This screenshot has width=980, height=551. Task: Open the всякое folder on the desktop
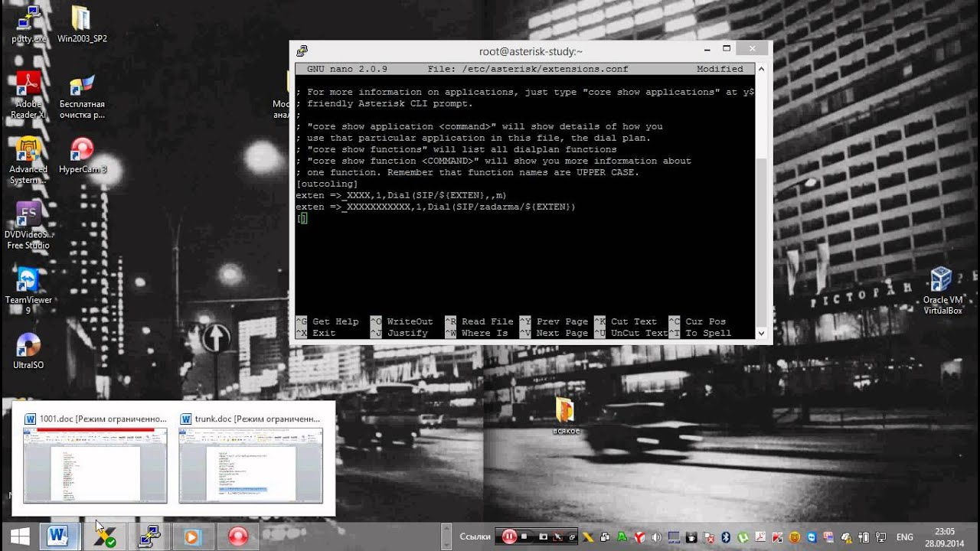tap(565, 416)
